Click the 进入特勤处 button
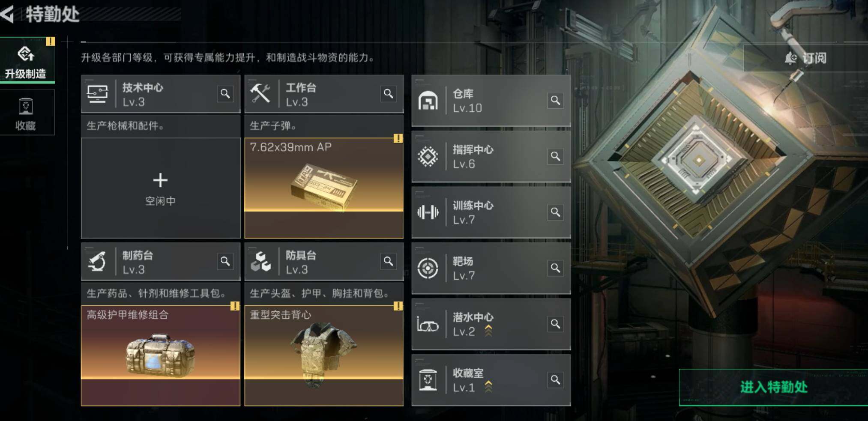 (x=773, y=387)
